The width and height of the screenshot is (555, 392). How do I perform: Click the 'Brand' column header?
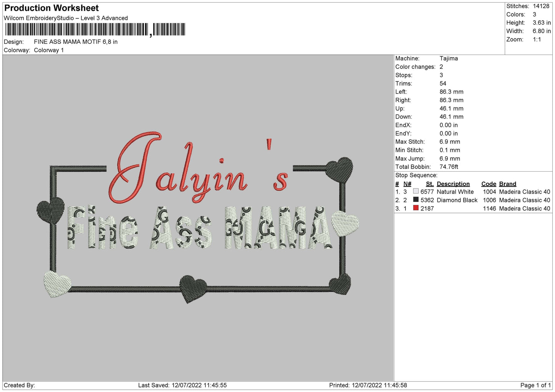coord(508,184)
